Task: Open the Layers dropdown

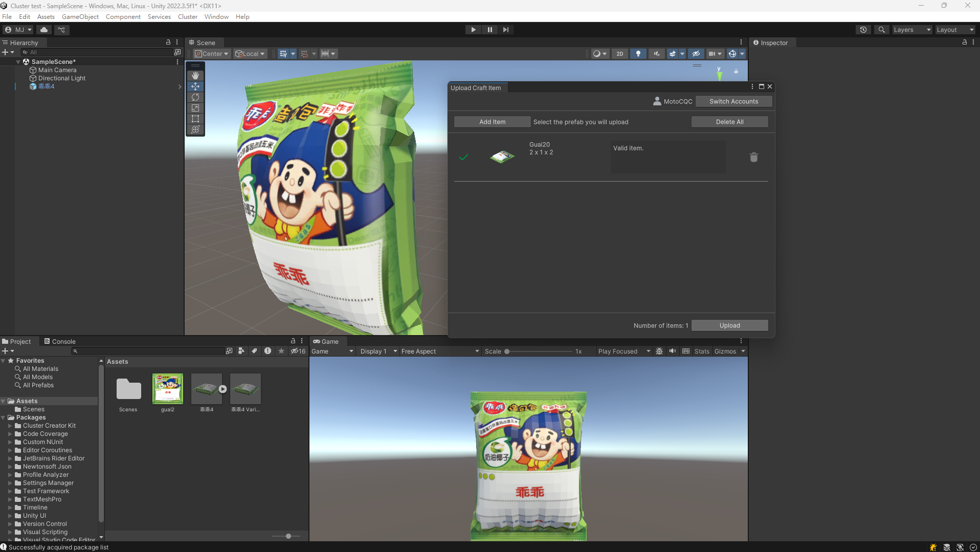Action: coord(912,30)
